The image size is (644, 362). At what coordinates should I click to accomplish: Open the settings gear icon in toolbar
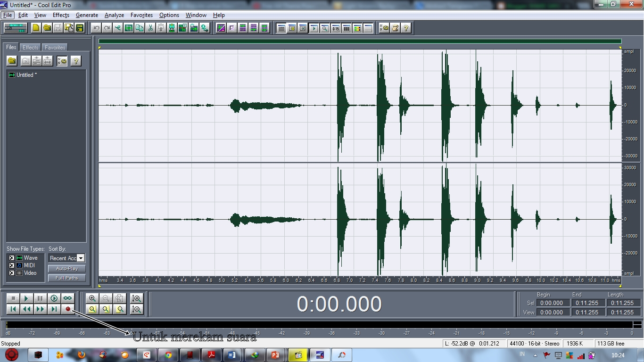click(384, 28)
